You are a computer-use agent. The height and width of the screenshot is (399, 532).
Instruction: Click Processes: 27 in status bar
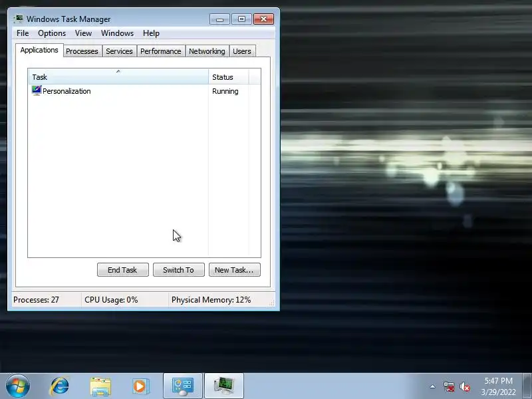(37, 300)
